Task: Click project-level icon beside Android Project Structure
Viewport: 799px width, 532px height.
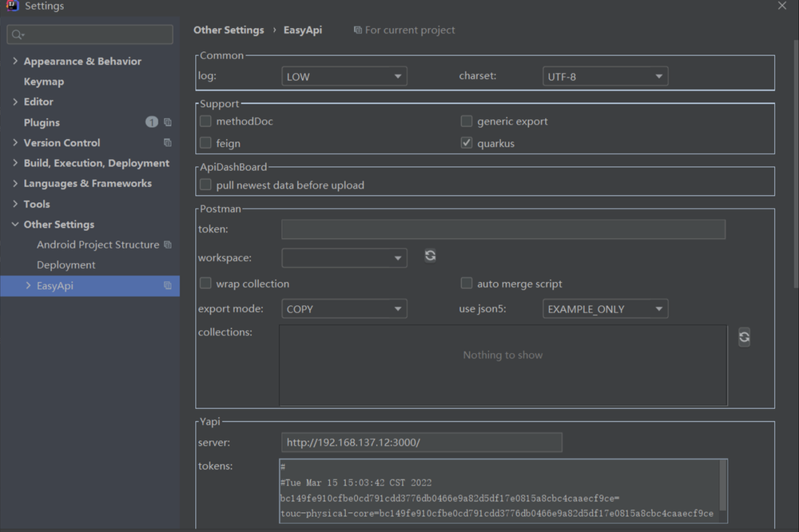Action: [168, 244]
